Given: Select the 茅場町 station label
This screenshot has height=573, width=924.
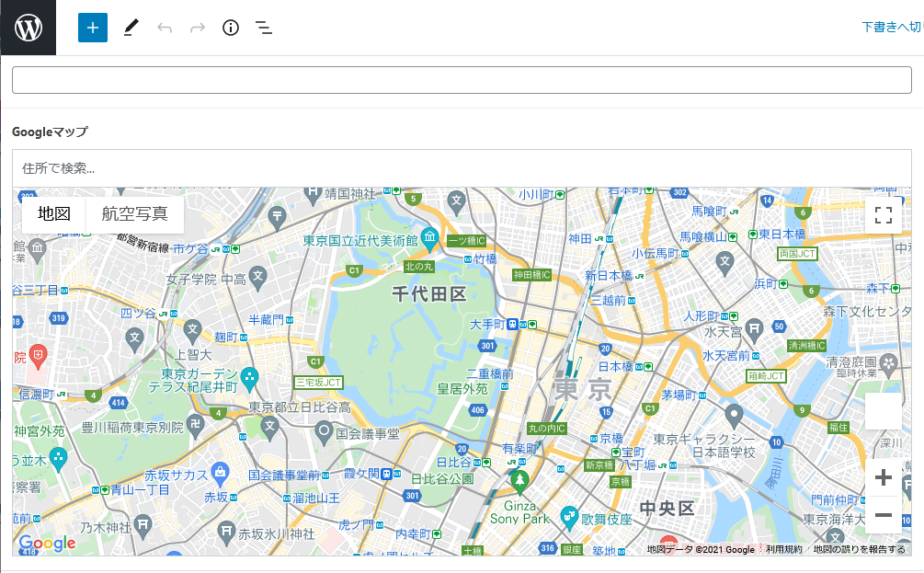Looking at the screenshot, I should (679, 395).
